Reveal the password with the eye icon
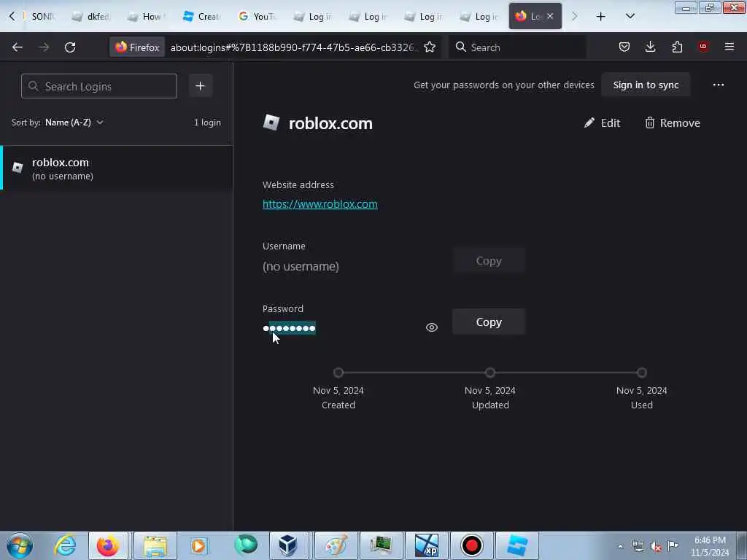747x560 pixels. [x=432, y=327]
